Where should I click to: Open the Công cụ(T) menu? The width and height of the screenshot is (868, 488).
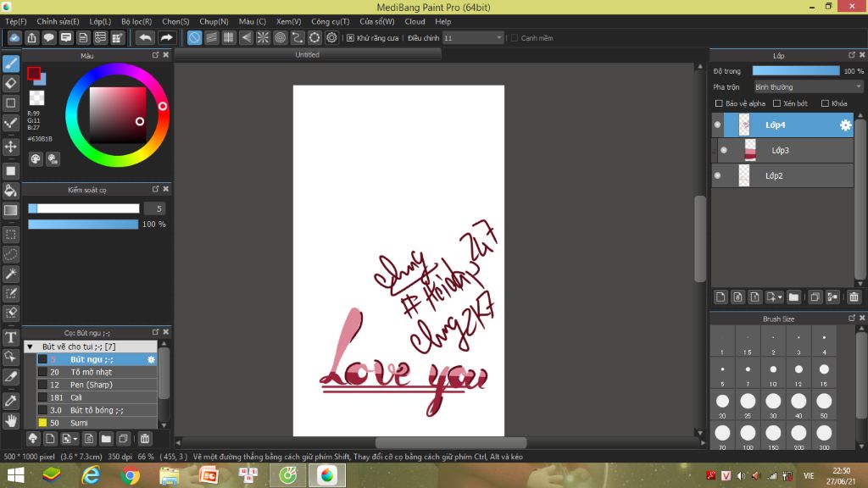pyautogui.click(x=331, y=21)
